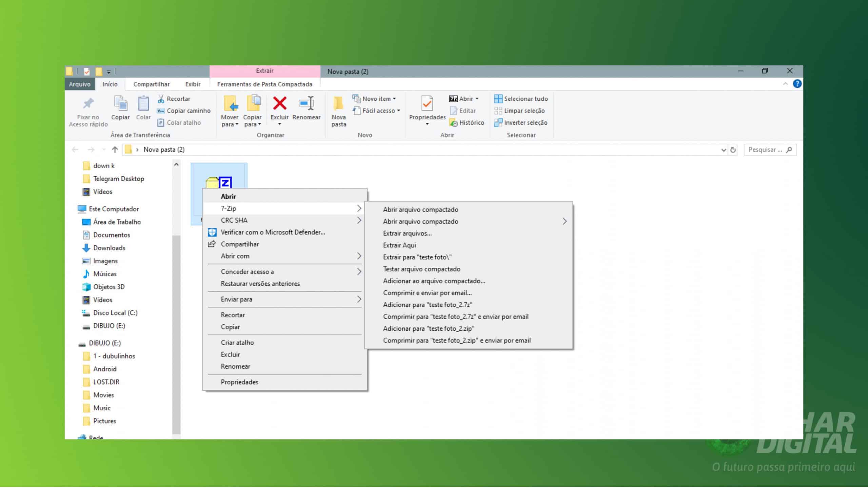Switch to the Compartilhar ribbon tab
The width and height of the screenshot is (868, 488).
coord(151,84)
